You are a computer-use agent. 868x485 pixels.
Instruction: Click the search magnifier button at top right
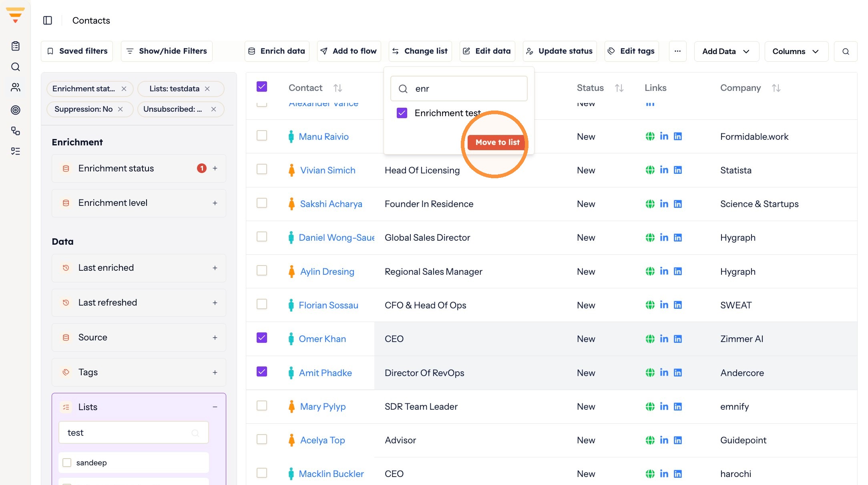point(846,51)
